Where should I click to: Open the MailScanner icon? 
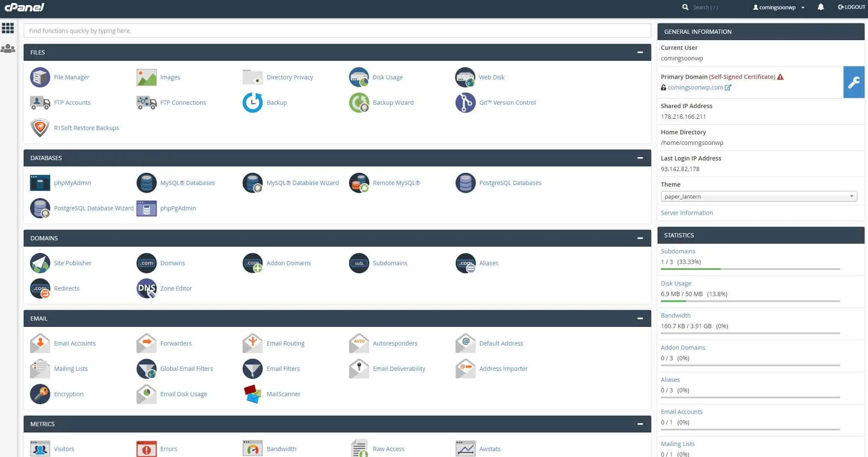[253, 394]
